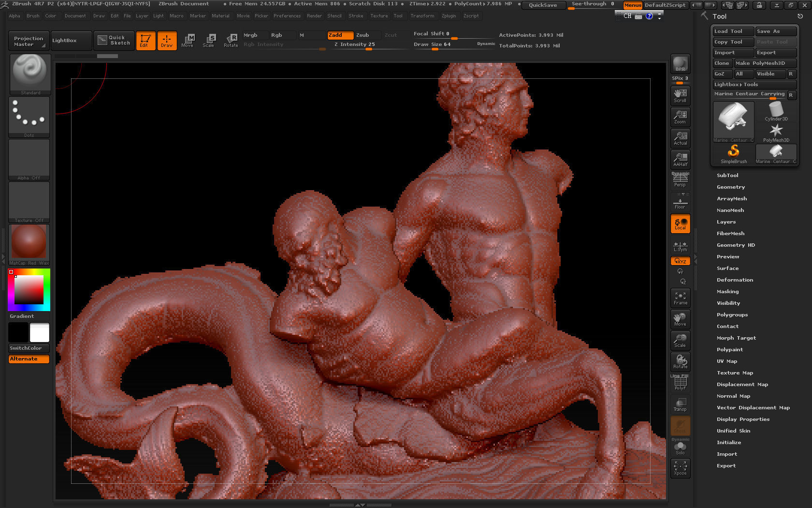Click the Xpose icon
This screenshot has height=508, width=812.
[x=680, y=468]
